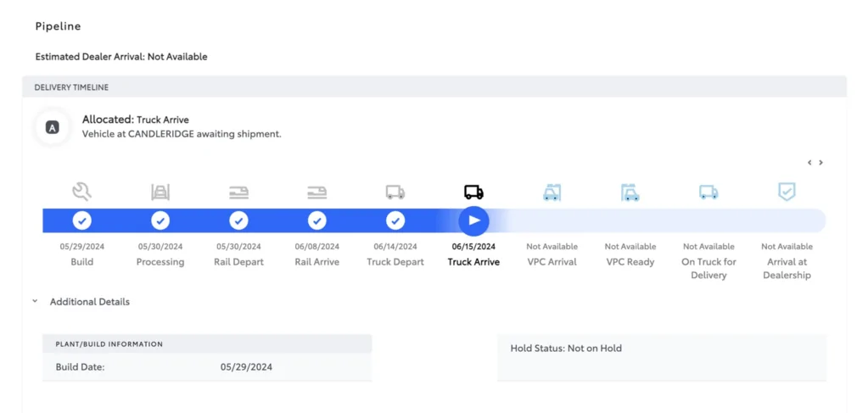The image size is (868, 413).
Task: Click the VPC Ready car icon
Action: [x=630, y=193]
